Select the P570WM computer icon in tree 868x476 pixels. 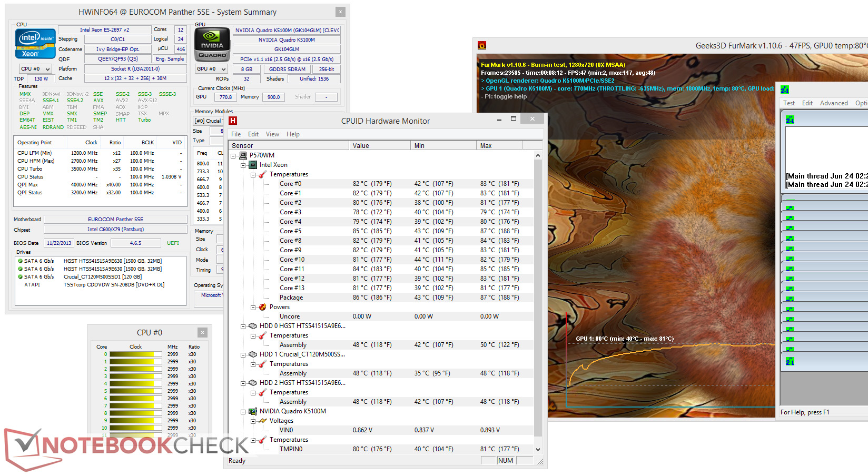point(243,155)
